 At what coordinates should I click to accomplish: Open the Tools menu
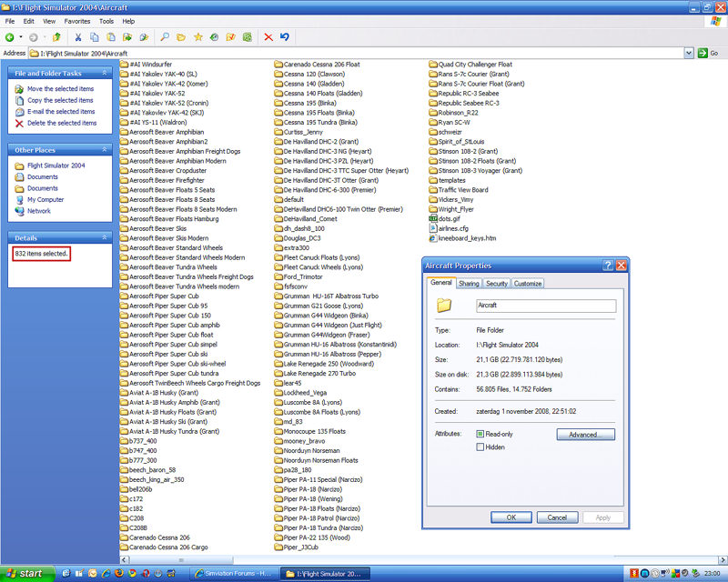(106, 21)
